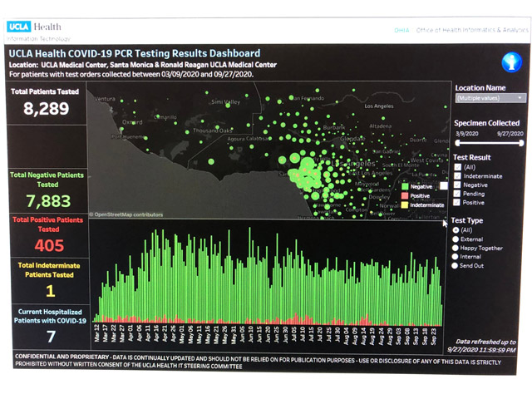This screenshot has height=399, width=532.
Task: Toggle the (All) test result checkbox
Action: [458, 167]
